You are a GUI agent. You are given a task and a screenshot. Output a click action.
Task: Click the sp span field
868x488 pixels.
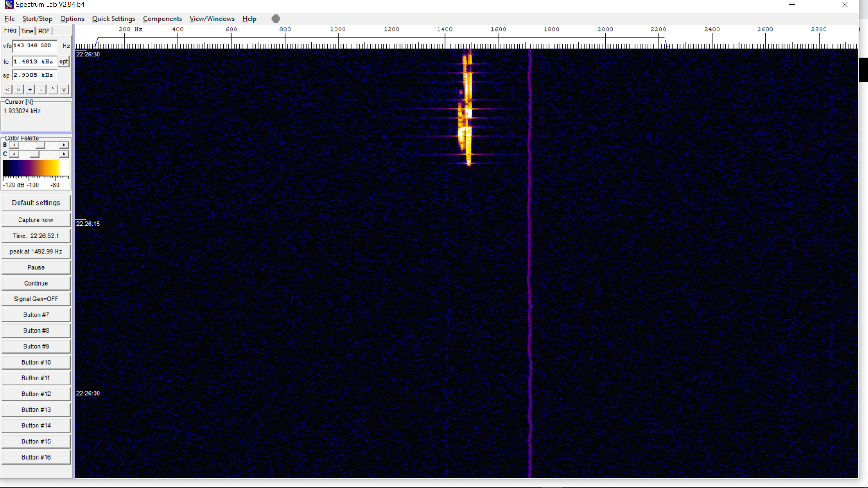[35, 75]
